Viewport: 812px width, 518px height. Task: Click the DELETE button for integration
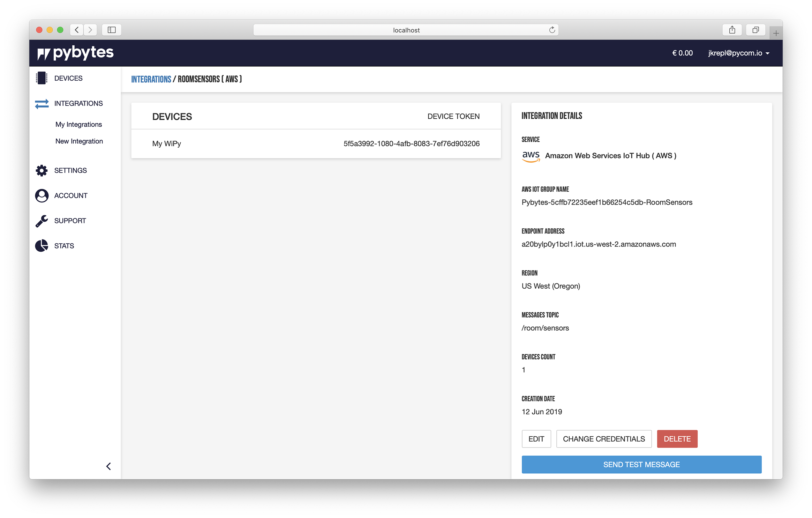676,438
